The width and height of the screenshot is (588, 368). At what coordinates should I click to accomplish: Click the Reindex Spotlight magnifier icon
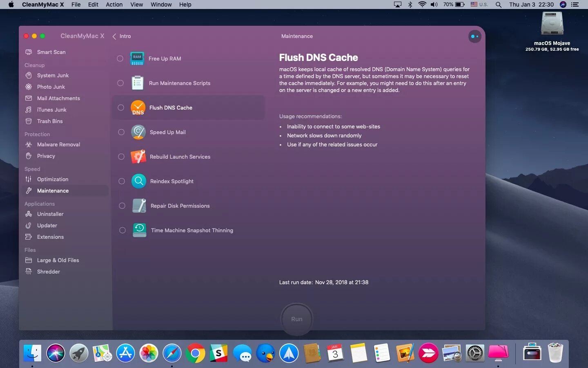[139, 181]
